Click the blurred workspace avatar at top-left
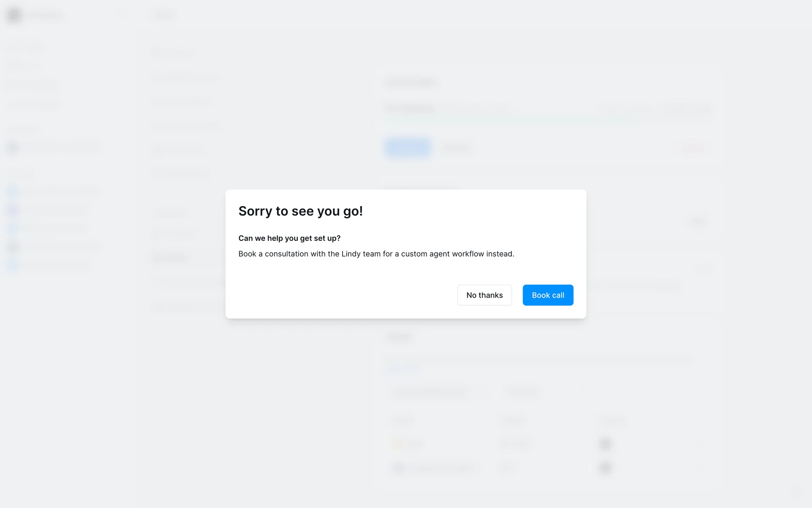 coord(14,15)
